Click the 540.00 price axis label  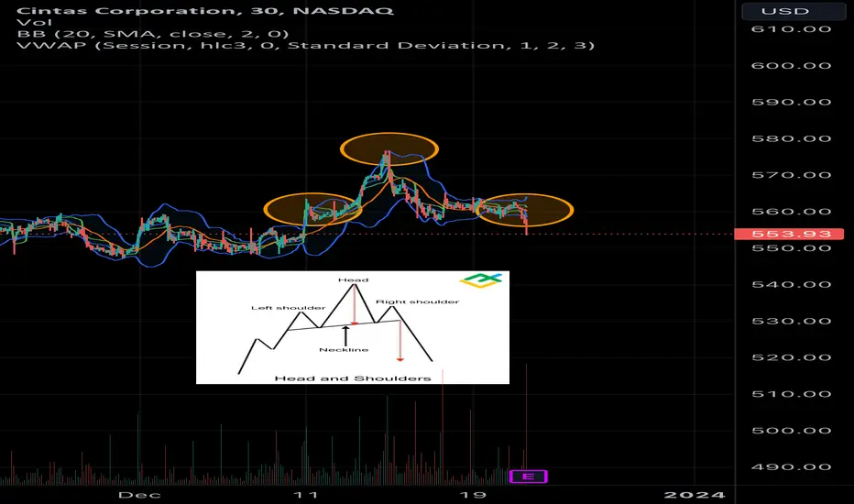[791, 284]
